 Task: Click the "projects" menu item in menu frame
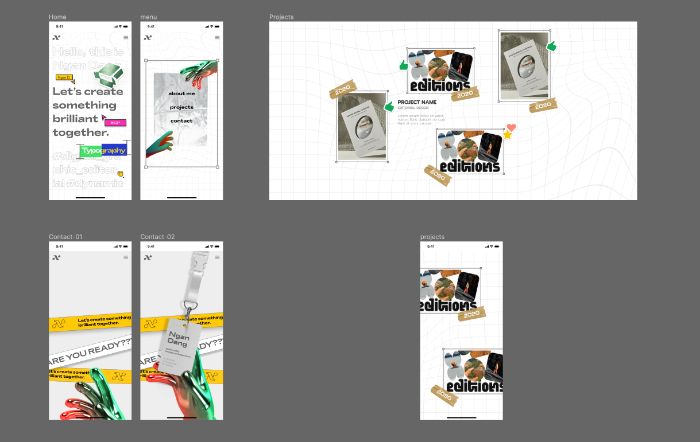pyautogui.click(x=181, y=107)
